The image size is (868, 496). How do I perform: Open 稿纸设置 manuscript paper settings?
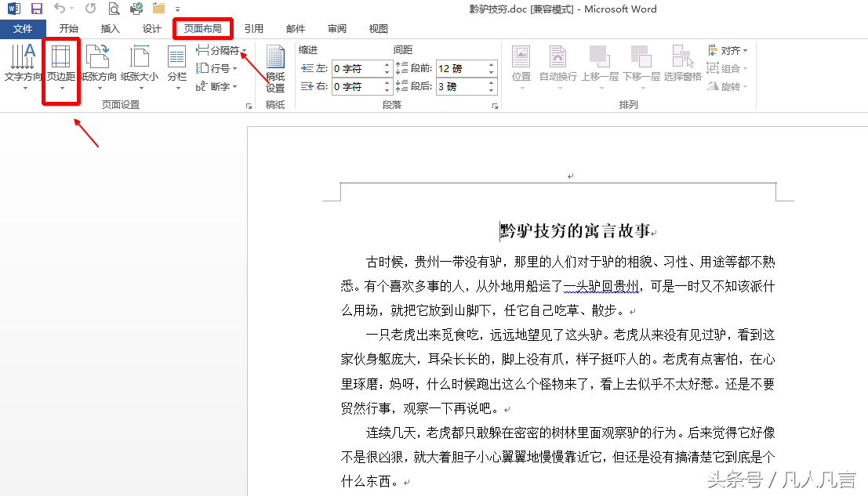click(x=275, y=69)
